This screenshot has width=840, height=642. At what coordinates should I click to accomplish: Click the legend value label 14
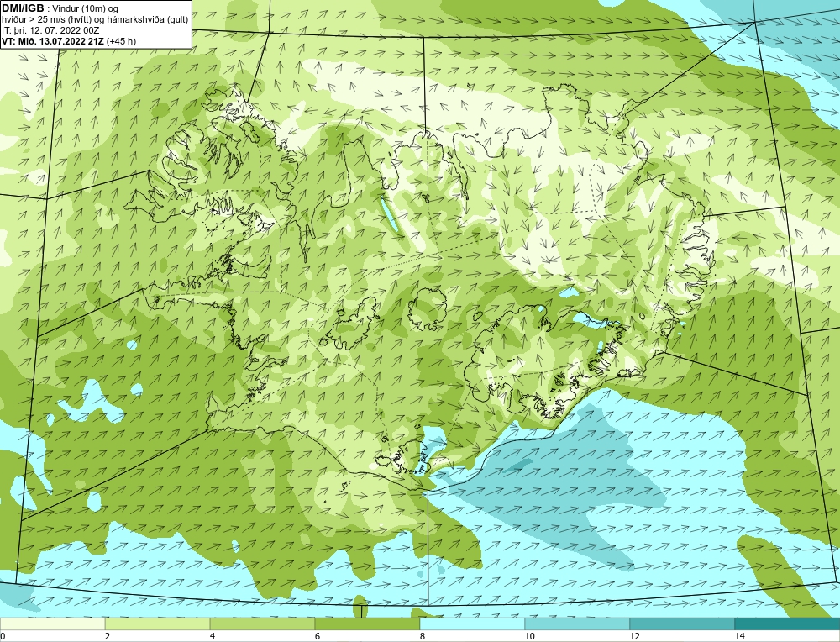pyautogui.click(x=740, y=636)
